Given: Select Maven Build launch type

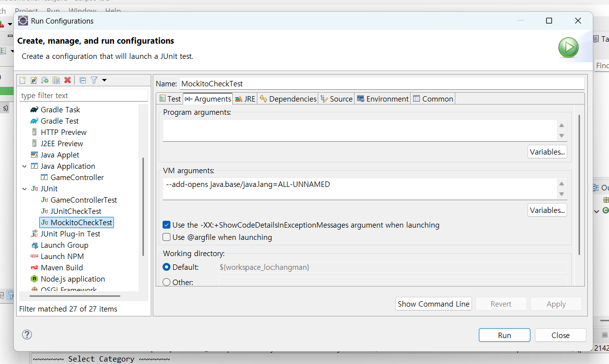Looking at the screenshot, I should (x=62, y=267).
